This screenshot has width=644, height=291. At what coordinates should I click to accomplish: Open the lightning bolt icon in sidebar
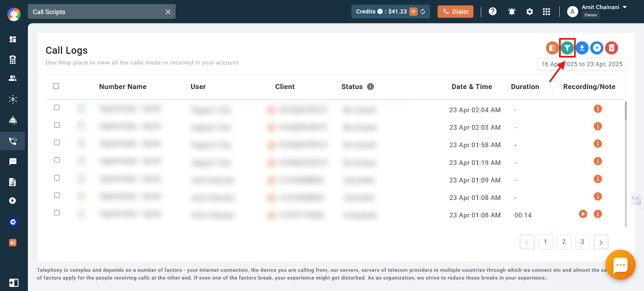pyautogui.click(x=13, y=201)
